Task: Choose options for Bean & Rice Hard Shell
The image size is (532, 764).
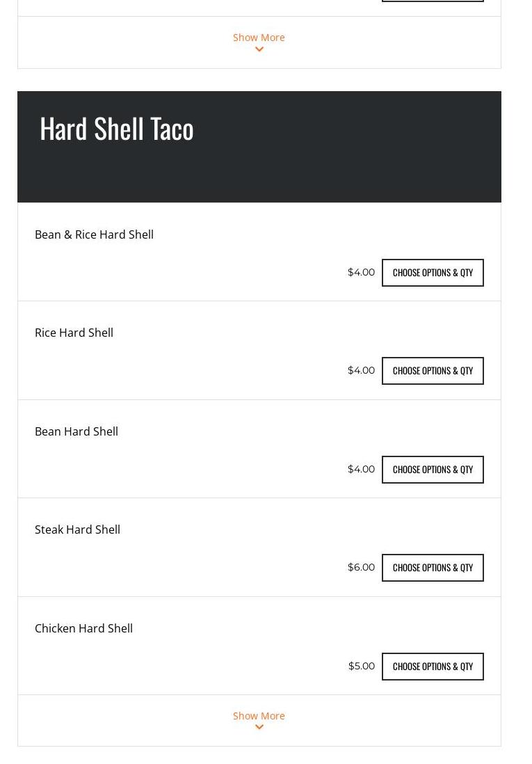Action: 433,273
